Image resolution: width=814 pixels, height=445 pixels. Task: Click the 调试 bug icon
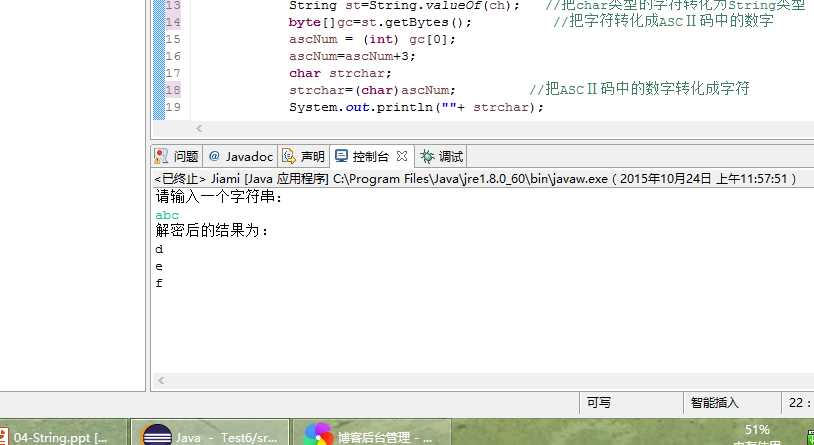(427, 156)
